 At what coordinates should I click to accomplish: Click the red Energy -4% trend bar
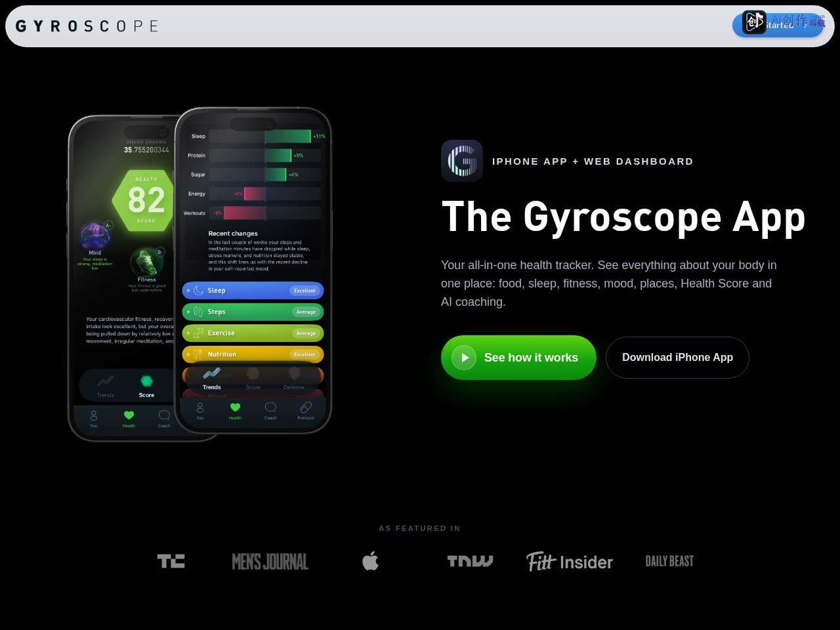(x=255, y=194)
